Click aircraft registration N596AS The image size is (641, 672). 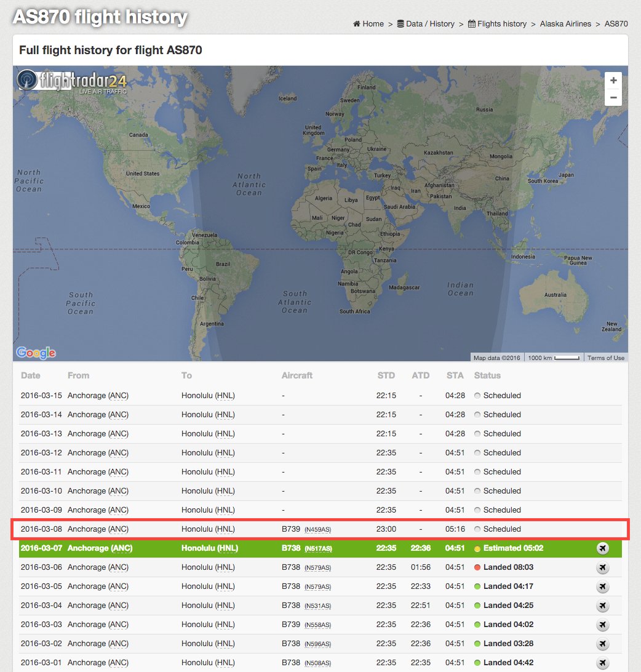pos(318,644)
